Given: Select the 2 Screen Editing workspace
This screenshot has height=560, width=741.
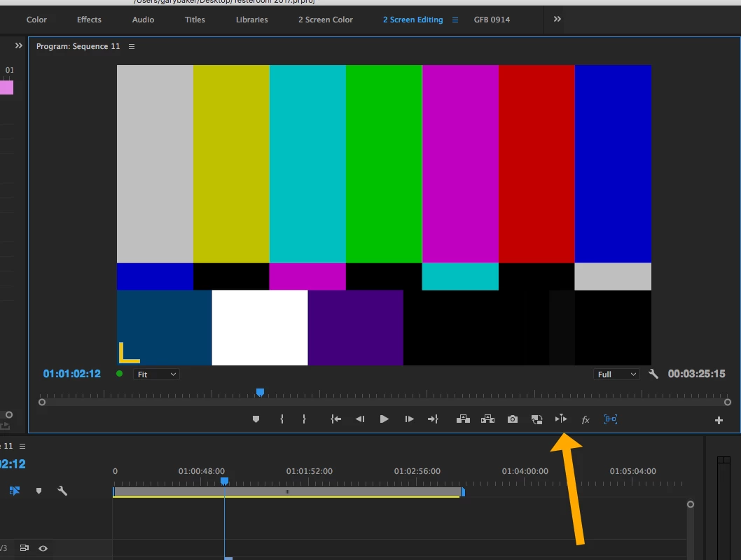Looking at the screenshot, I should point(413,20).
